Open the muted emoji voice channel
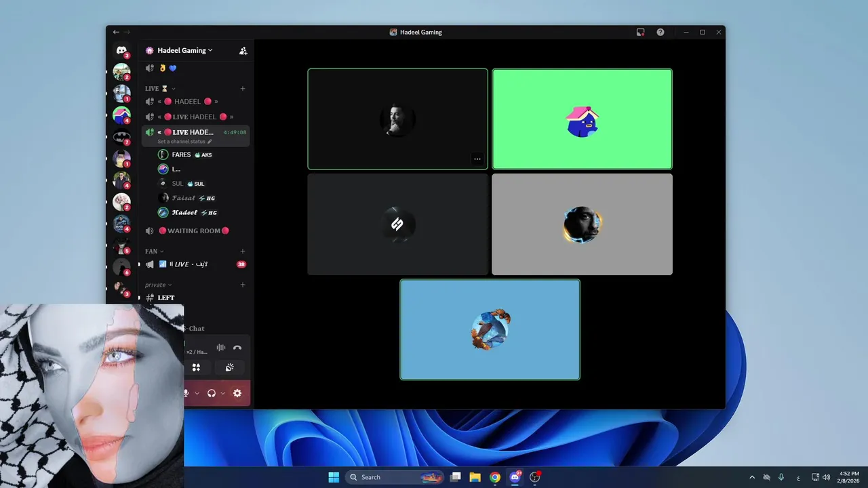Screen dimensions: 868x488 (195, 68)
